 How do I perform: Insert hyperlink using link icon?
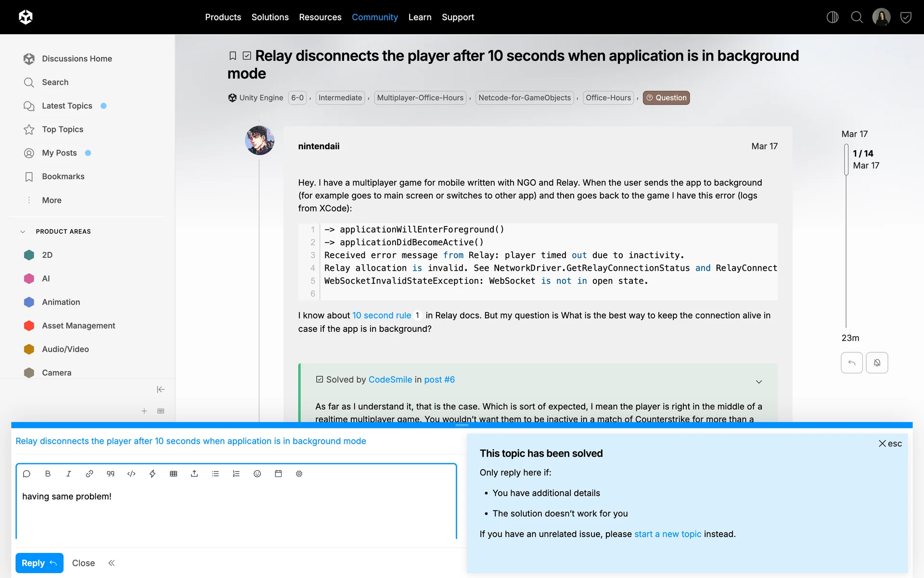pos(90,474)
